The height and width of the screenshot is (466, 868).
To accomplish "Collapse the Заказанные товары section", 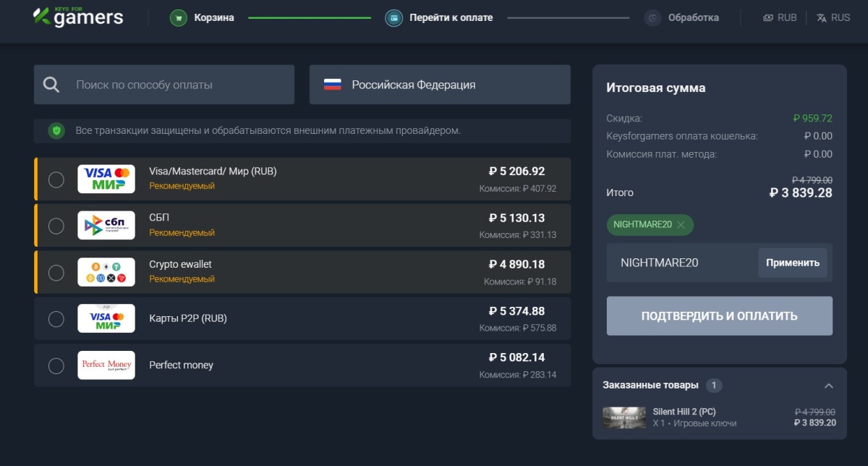I will (x=829, y=386).
